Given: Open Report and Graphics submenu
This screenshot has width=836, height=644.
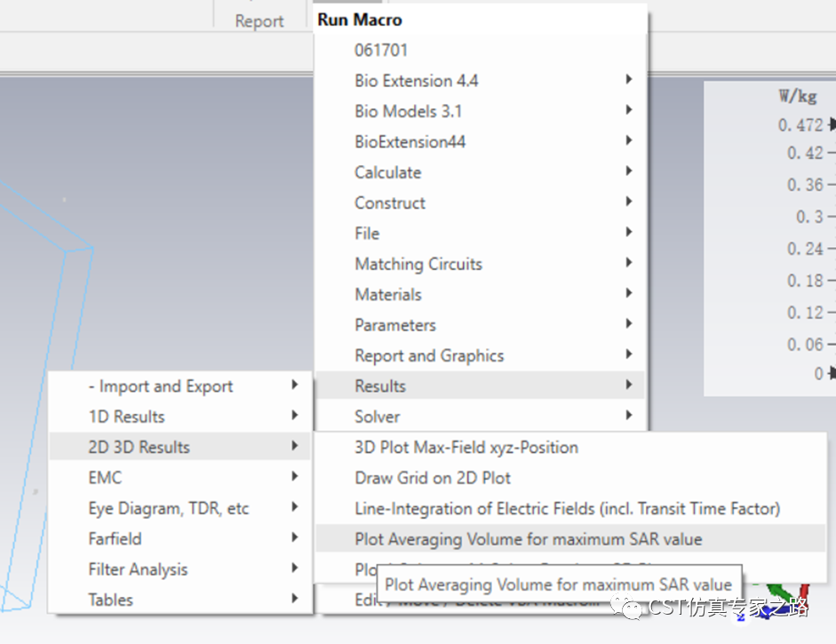Looking at the screenshot, I should [x=481, y=355].
